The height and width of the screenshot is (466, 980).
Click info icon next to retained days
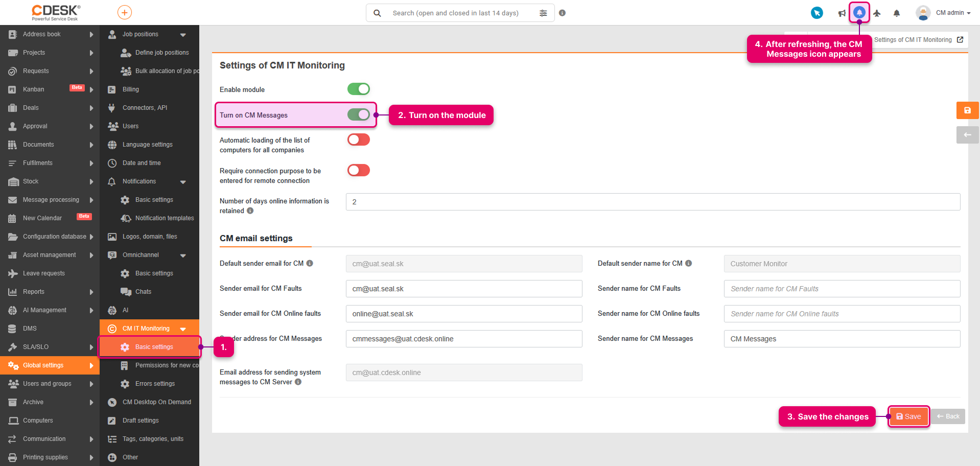(x=250, y=211)
